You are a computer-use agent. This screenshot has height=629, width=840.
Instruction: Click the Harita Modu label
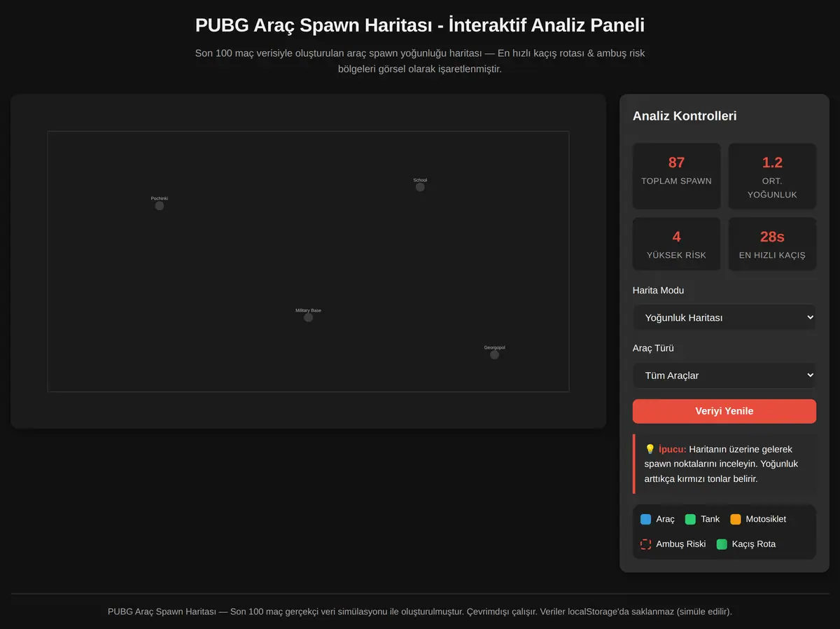point(658,290)
